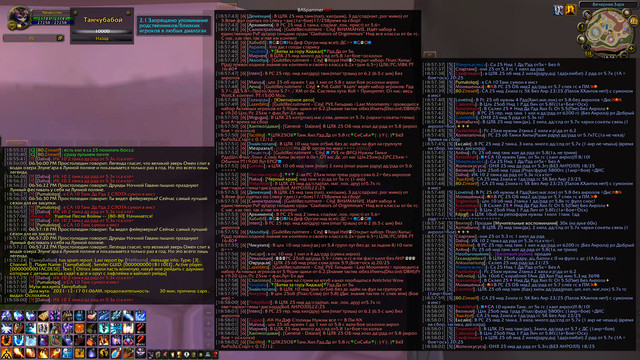Adjust the 10000 slider in Танчубабой panel
The width and height of the screenshot is (640, 360).
click(102, 31)
